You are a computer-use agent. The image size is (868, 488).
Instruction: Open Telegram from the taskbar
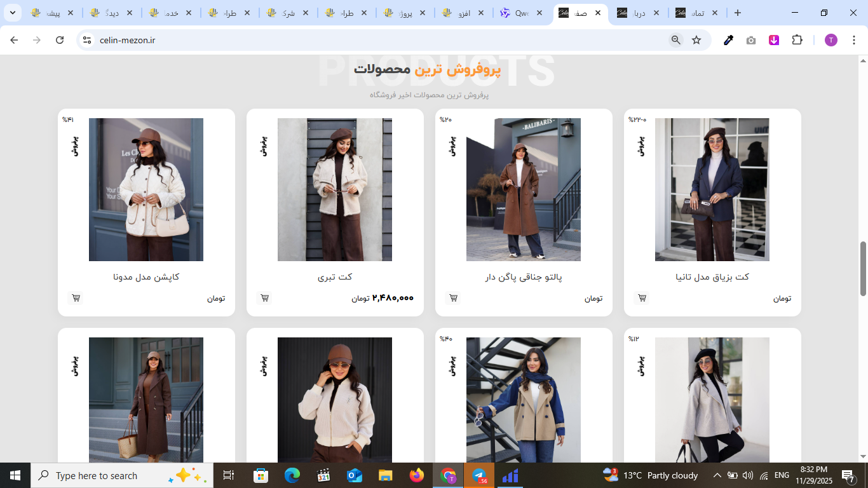coord(479,476)
